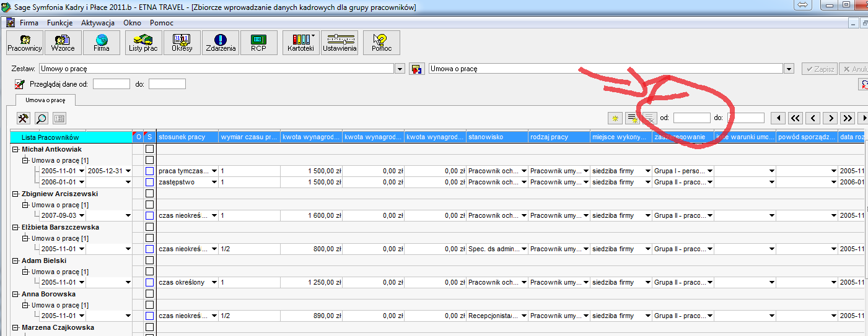The width and height of the screenshot is (868, 336).
Task: Open the second Umowa o pracę dropdown arrow
Action: tap(789, 69)
